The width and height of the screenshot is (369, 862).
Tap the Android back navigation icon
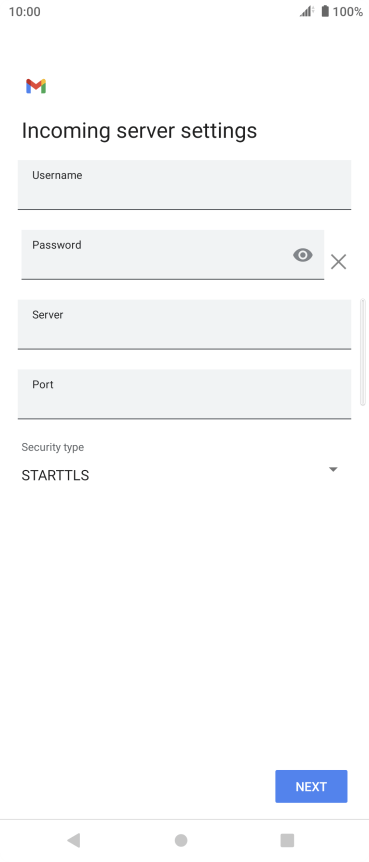(x=74, y=840)
